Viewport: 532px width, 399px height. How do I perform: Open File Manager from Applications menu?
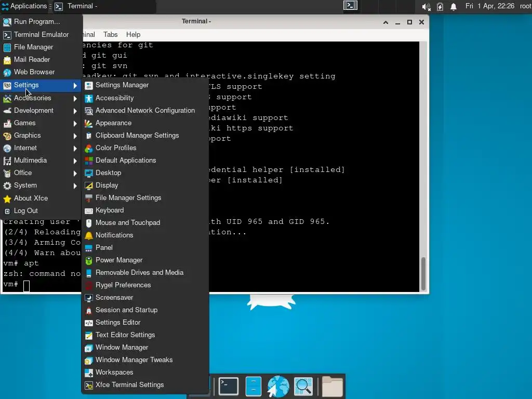[x=41, y=47]
